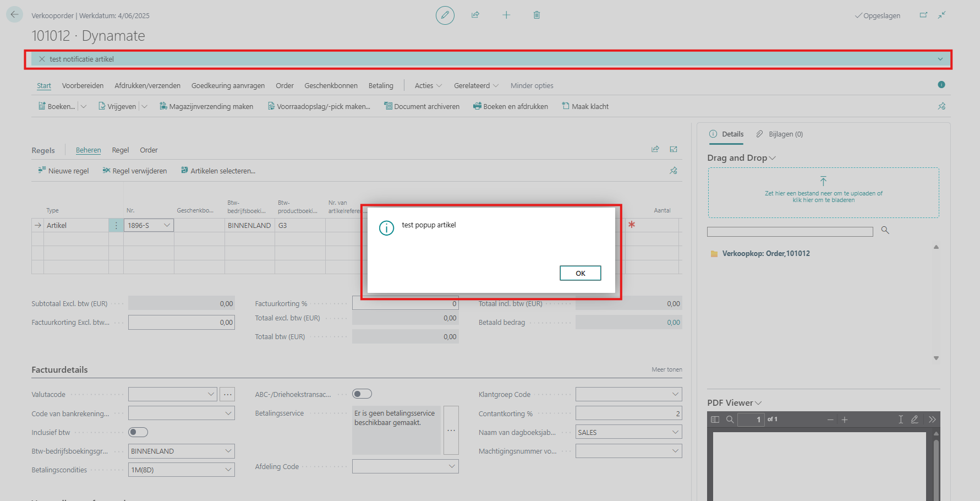
Task: Click the ellipsis button next to Valutacode
Action: (227, 394)
